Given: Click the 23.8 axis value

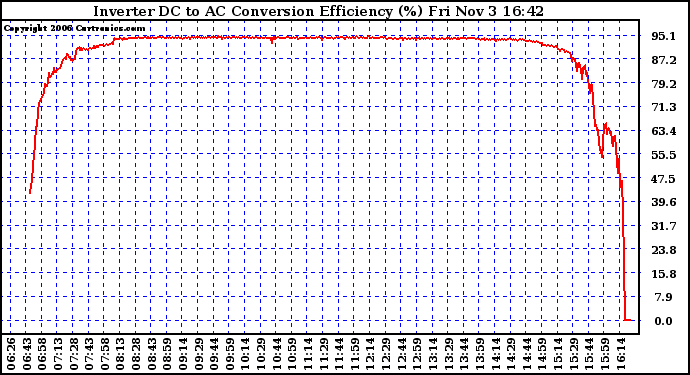Looking at the screenshot, I should (664, 250).
